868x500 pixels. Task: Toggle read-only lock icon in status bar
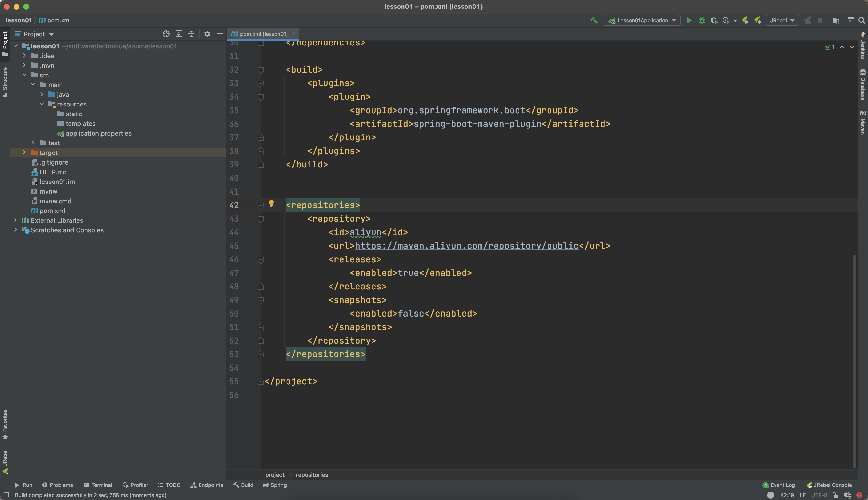(835, 495)
